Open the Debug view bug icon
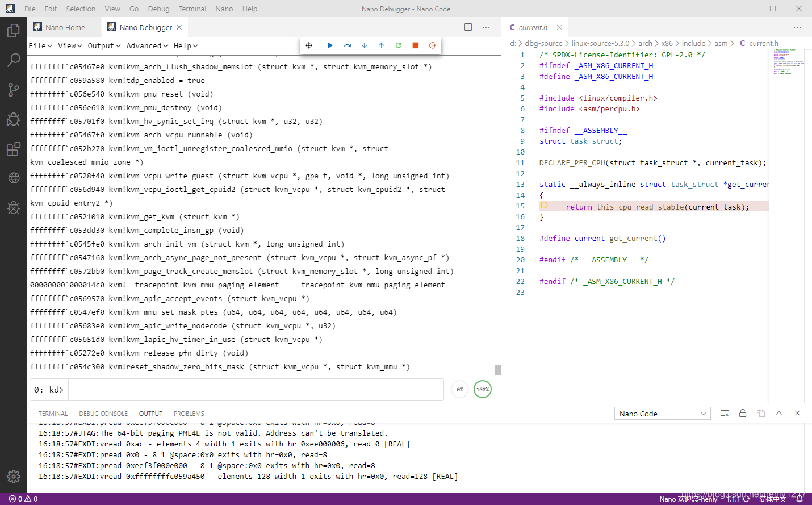The height and width of the screenshot is (505, 812). tap(14, 119)
